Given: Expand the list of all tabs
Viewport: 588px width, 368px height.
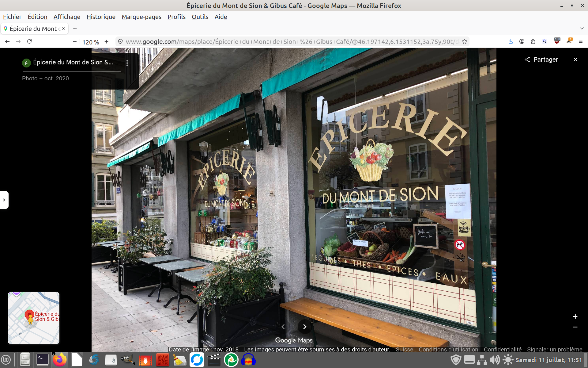Looking at the screenshot, I should 582,29.
